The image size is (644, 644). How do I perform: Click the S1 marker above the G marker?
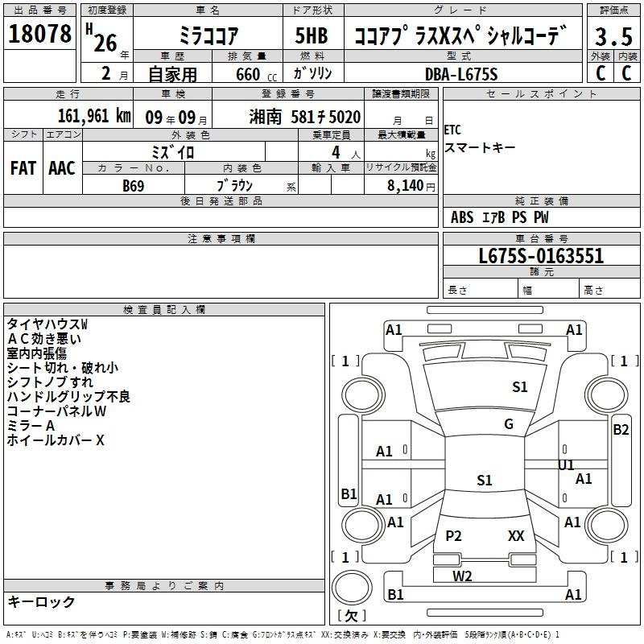(x=520, y=387)
